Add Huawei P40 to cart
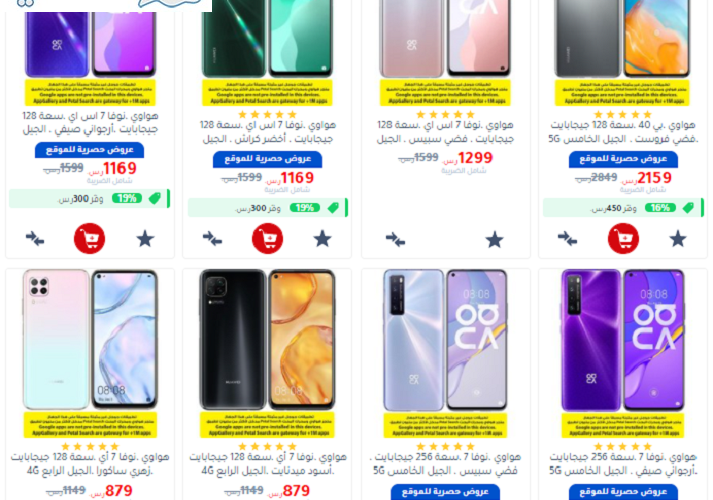The width and height of the screenshot is (713, 500). [x=623, y=238]
